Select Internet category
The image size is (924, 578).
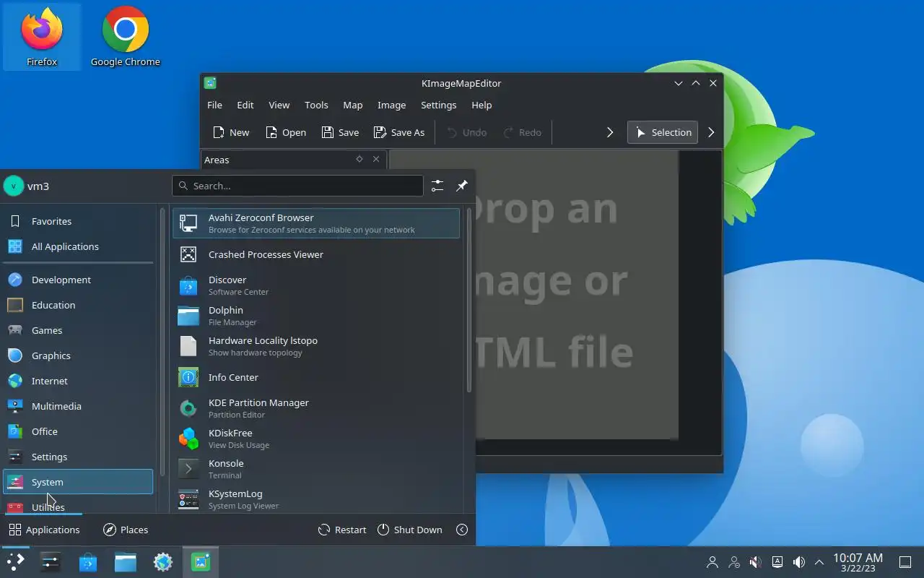coord(78,381)
